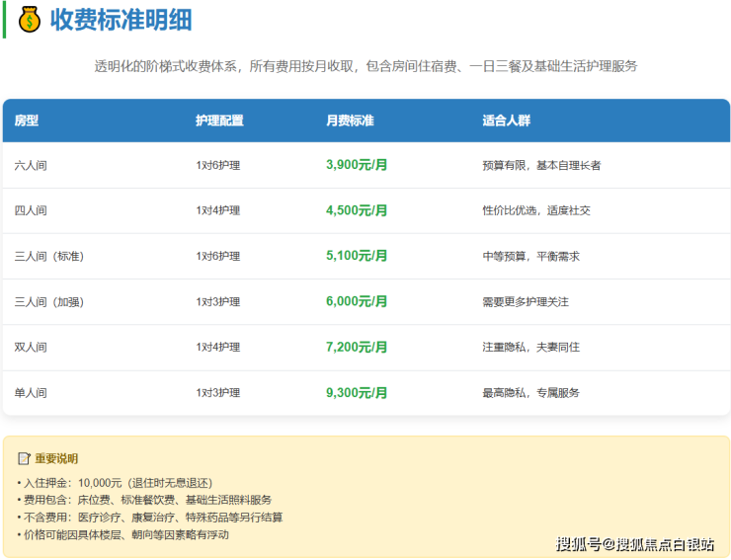Select the 四人间 room type cell

pos(31,210)
